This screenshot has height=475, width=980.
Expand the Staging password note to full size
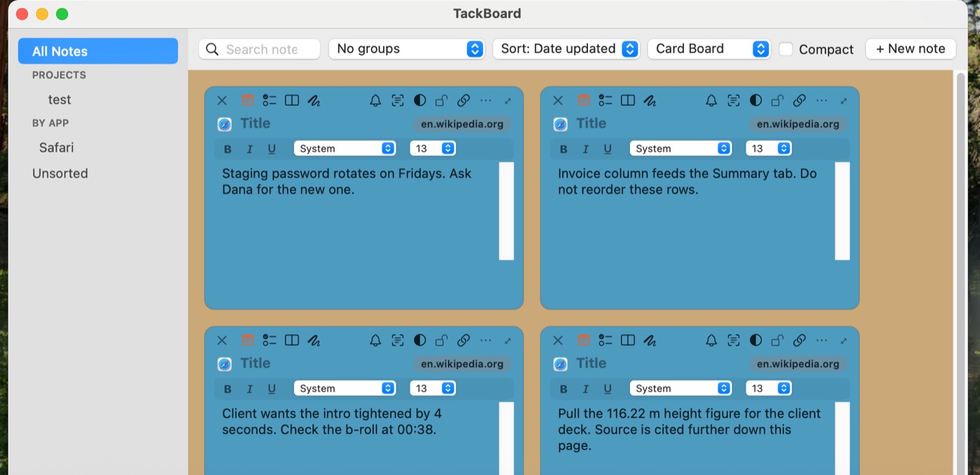pyautogui.click(x=507, y=101)
